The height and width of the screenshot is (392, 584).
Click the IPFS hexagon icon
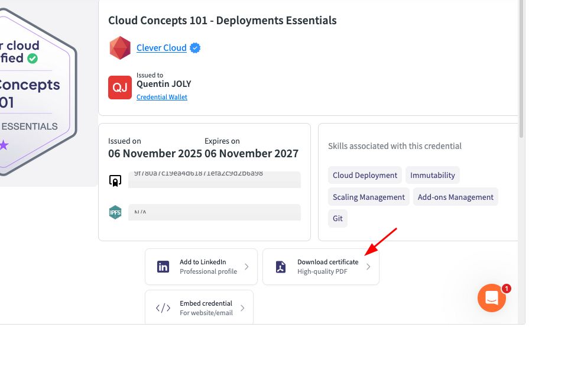[x=115, y=212]
